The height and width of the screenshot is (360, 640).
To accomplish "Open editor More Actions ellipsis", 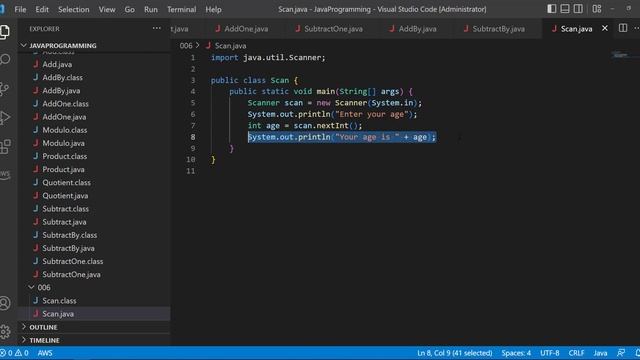I will click(637, 28).
